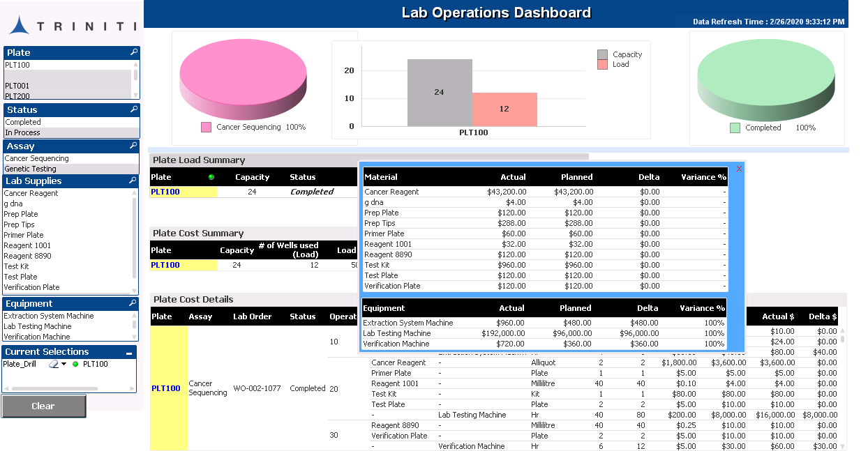Close the material cost popup with red X
Viewport: 868px width, 451px height.
740,168
